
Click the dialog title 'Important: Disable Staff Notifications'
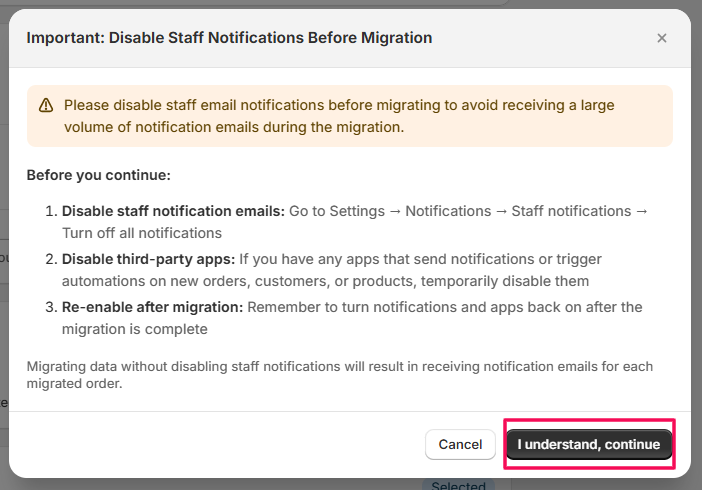(229, 38)
